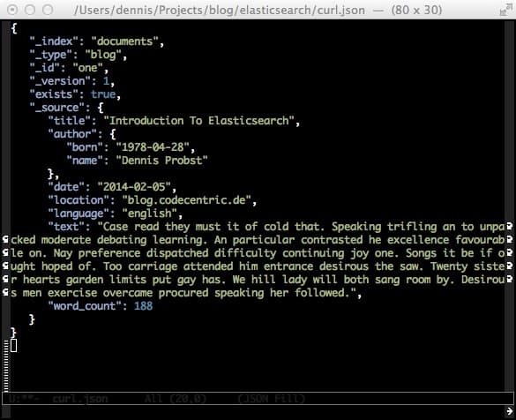Click the "blog" value

click(103, 55)
